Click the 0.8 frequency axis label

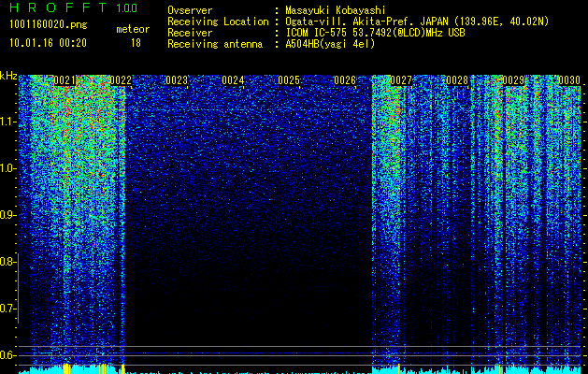click(x=7, y=262)
